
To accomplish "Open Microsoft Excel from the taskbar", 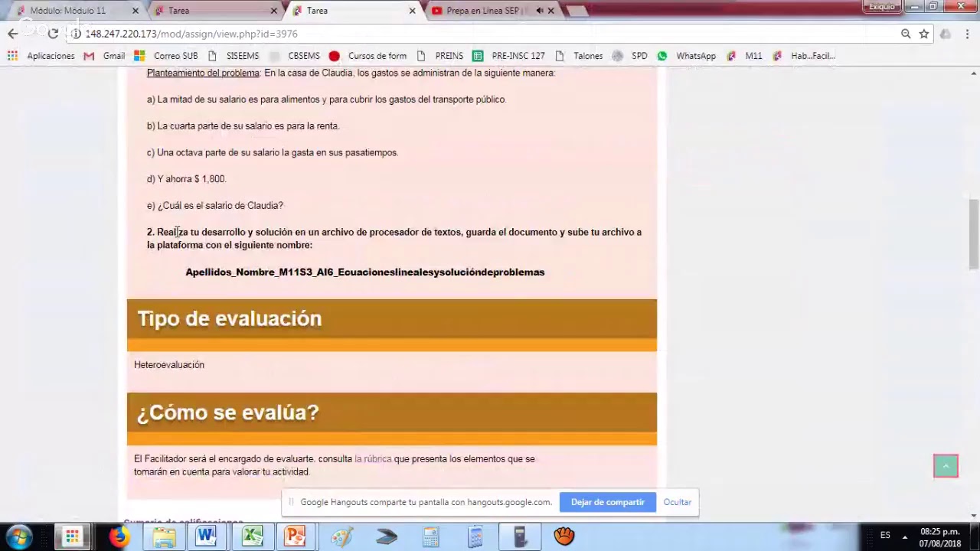I will (252, 536).
